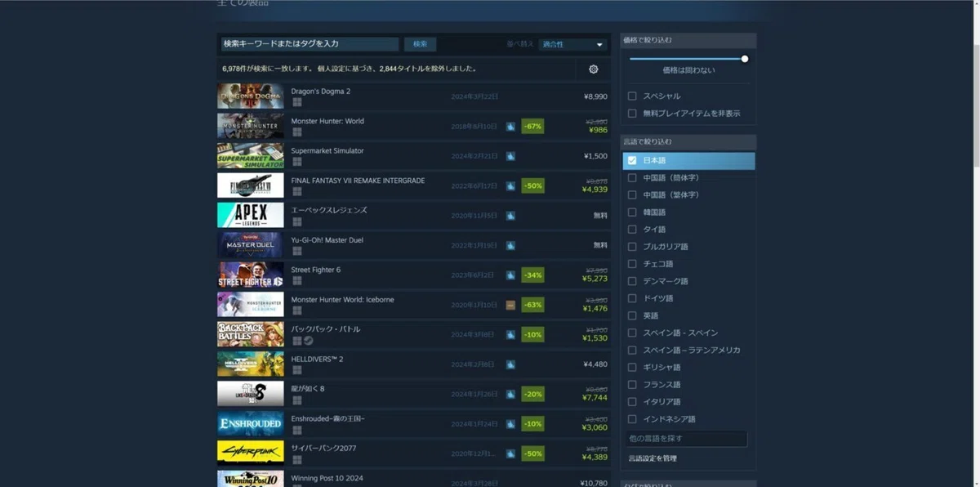Image resolution: width=980 pixels, height=487 pixels.
Task: Check the タイ語 language filter
Action: click(x=632, y=230)
